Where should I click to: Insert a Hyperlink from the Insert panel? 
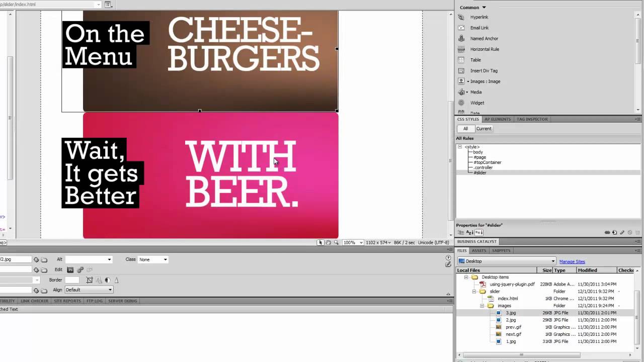(473, 17)
